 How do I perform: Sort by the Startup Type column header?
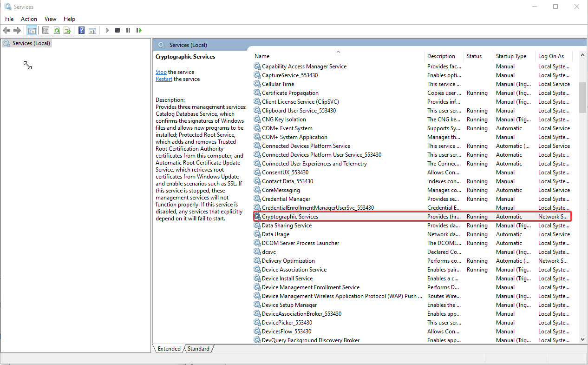pyautogui.click(x=511, y=56)
